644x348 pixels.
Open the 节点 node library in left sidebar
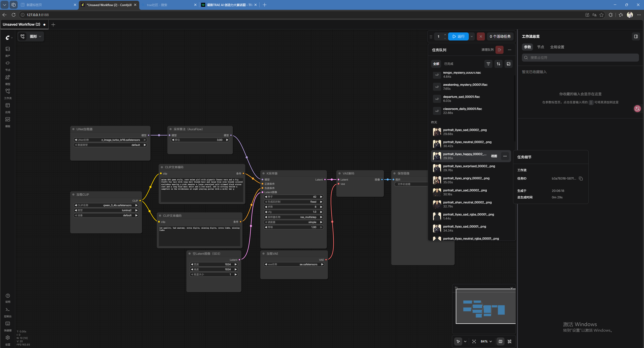(x=8, y=65)
